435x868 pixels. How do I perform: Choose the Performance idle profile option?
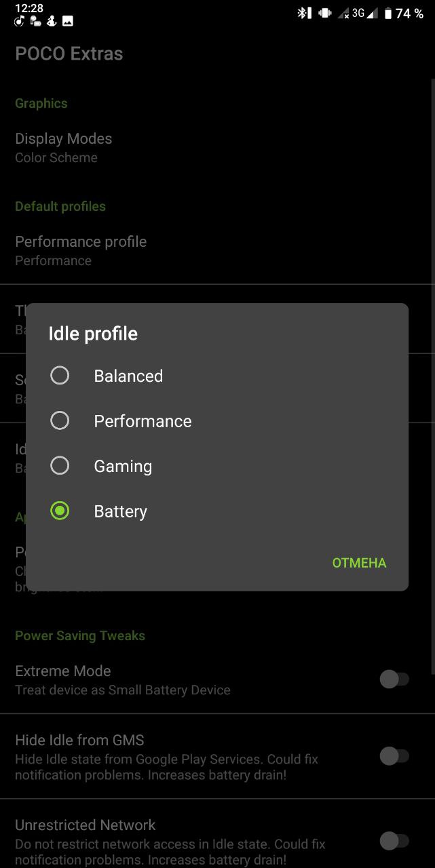pos(217,421)
